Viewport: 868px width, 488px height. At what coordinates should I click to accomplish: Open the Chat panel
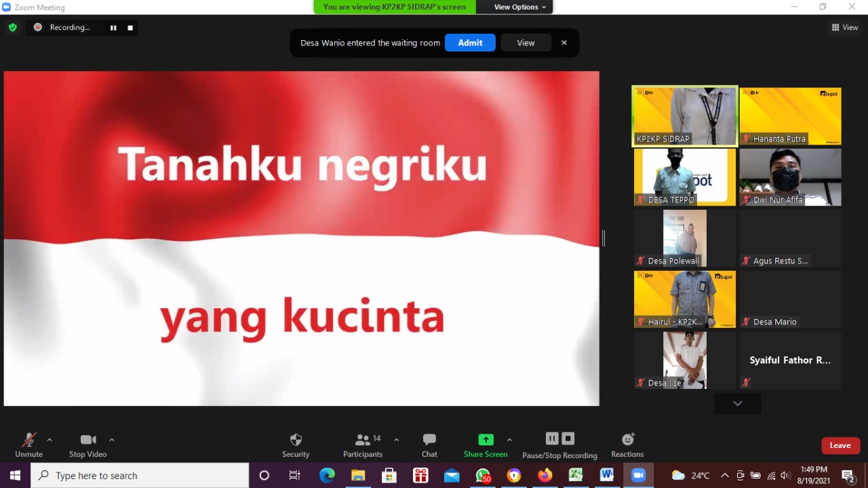429,440
